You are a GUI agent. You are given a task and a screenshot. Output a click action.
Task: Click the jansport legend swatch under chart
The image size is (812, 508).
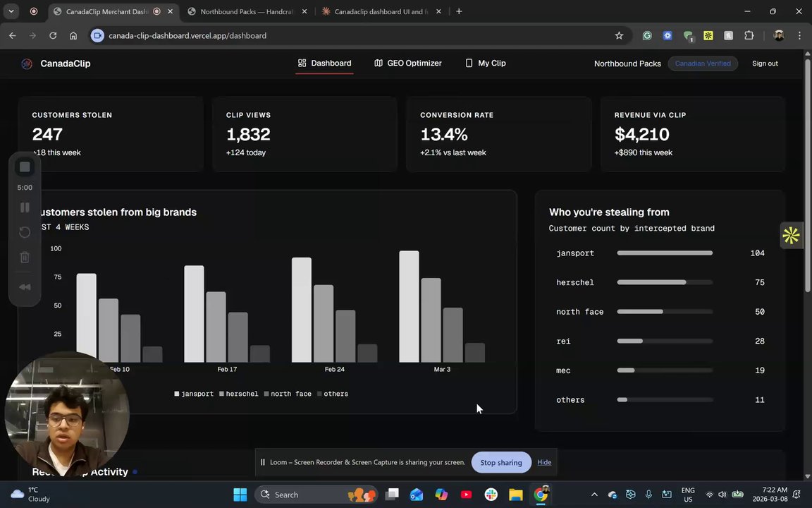tap(177, 394)
